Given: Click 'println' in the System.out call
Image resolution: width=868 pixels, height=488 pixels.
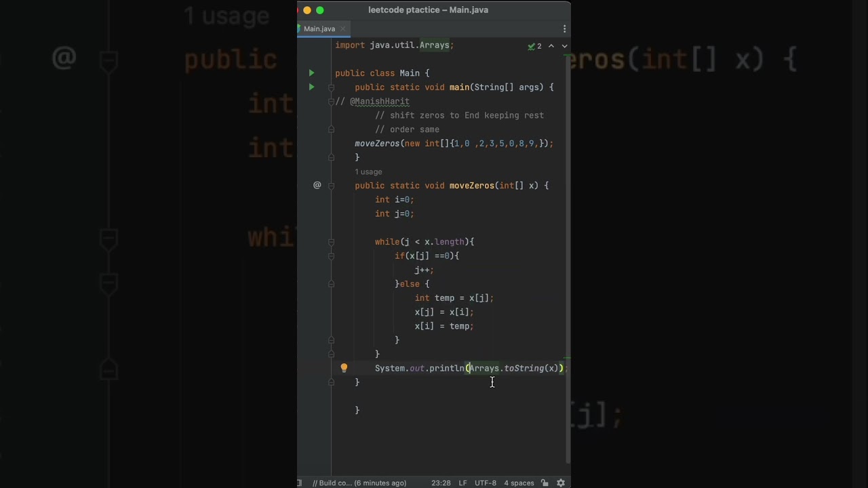Looking at the screenshot, I should 446,368.
